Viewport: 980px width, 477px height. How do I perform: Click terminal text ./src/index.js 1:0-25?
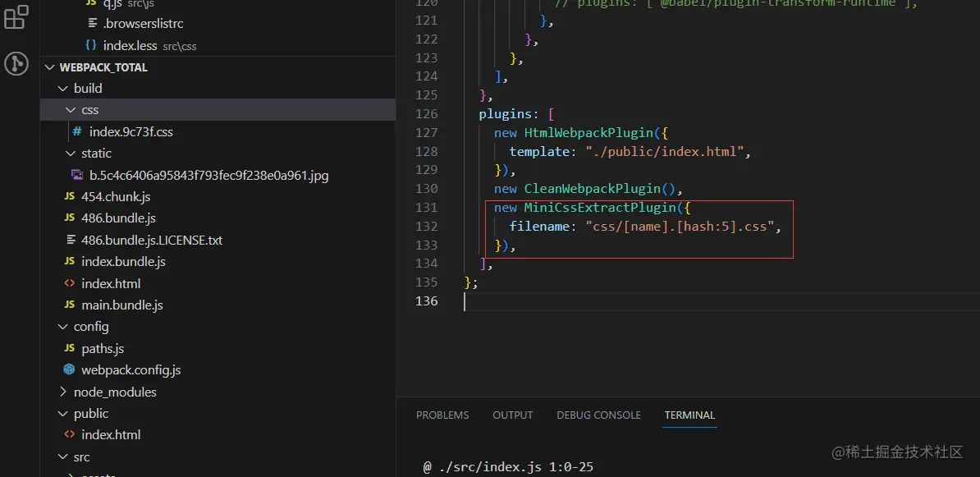515,467
